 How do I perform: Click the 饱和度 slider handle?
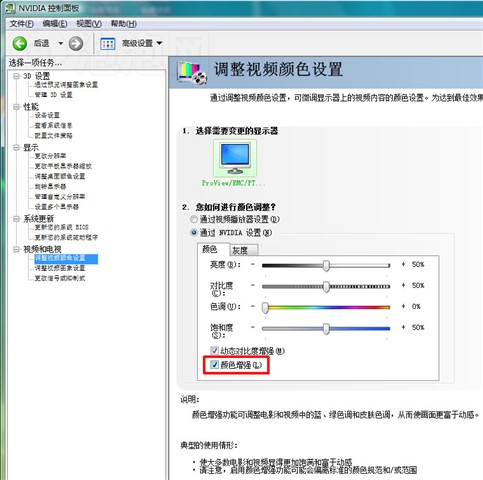pos(326,328)
